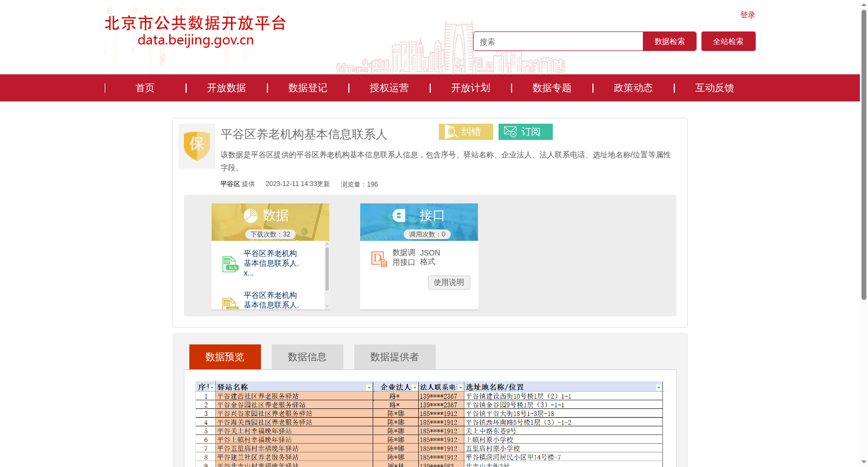The width and height of the screenshot is (868, 467).
Task: Open 政策动态 navigation item
Action: tap(633, 88)
